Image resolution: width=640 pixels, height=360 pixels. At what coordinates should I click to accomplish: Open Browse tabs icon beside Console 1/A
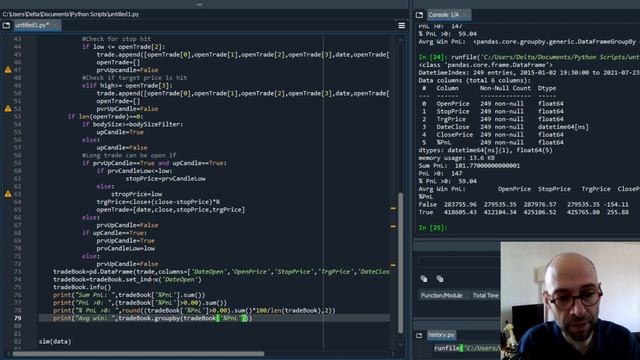coord(419,15)
